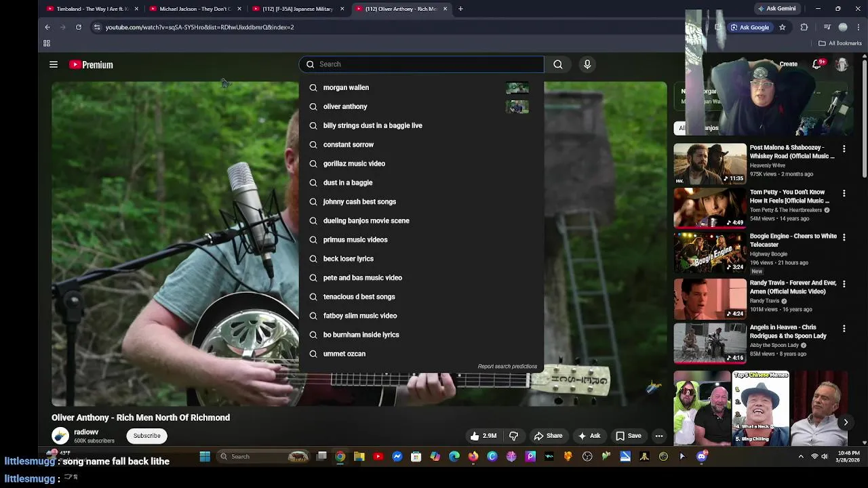Pick 'constant sorrow' suggestion
Viewport: 868px width, 488px height.
pyautogui.click(x=421, y=144)
